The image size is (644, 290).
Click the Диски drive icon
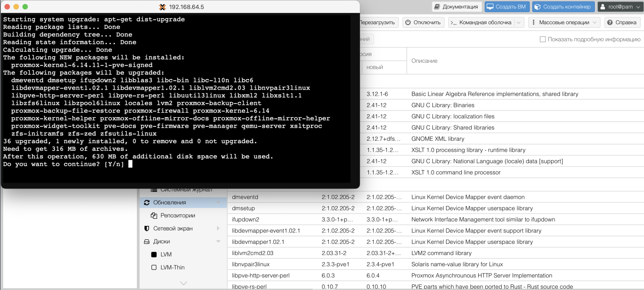coord(147,241)
